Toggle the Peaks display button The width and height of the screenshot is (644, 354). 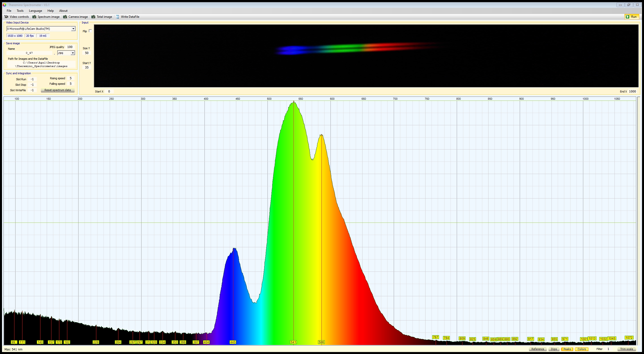[x=567, y=349]
